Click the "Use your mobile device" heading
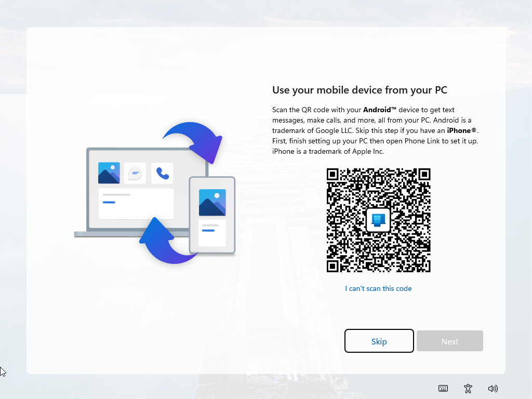The width and height of the screenshot is (532, 399). coord(360,90)
